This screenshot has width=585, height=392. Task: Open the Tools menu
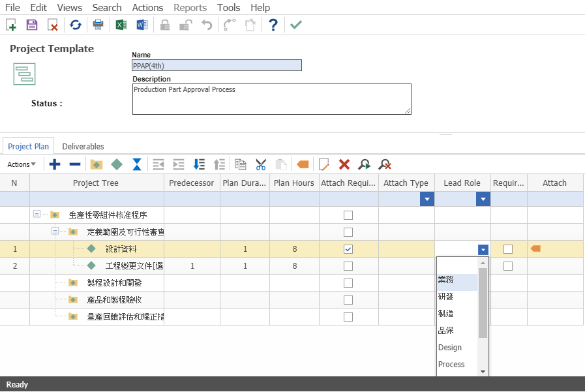point(228,7)
